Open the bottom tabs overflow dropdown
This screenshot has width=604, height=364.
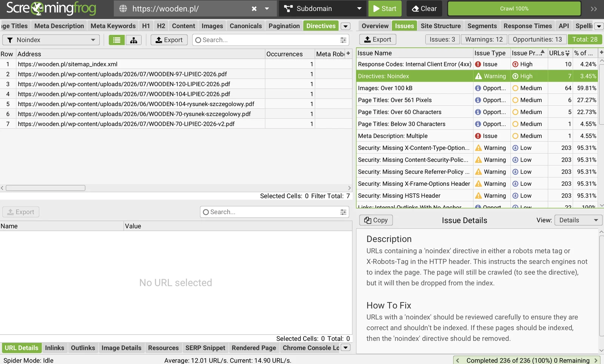[x=345, y=347]
